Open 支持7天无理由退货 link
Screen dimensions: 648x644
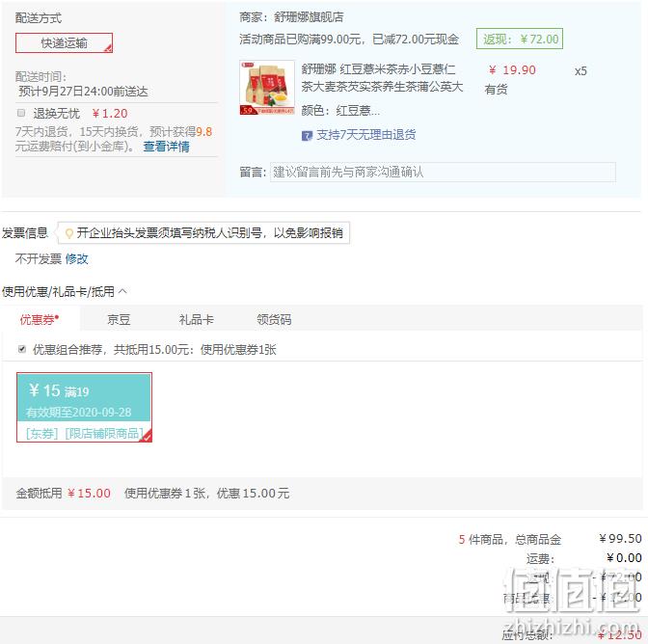tap(365, 135)
